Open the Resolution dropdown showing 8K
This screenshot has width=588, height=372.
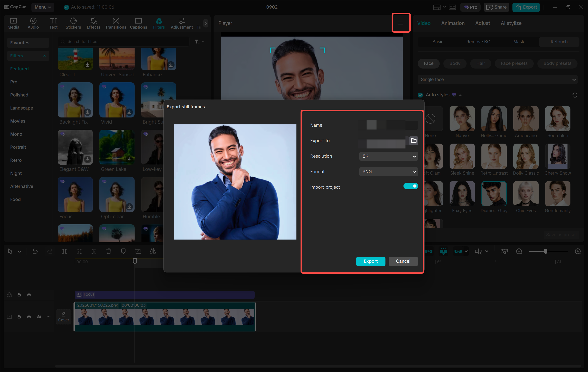tap(388, 156)
